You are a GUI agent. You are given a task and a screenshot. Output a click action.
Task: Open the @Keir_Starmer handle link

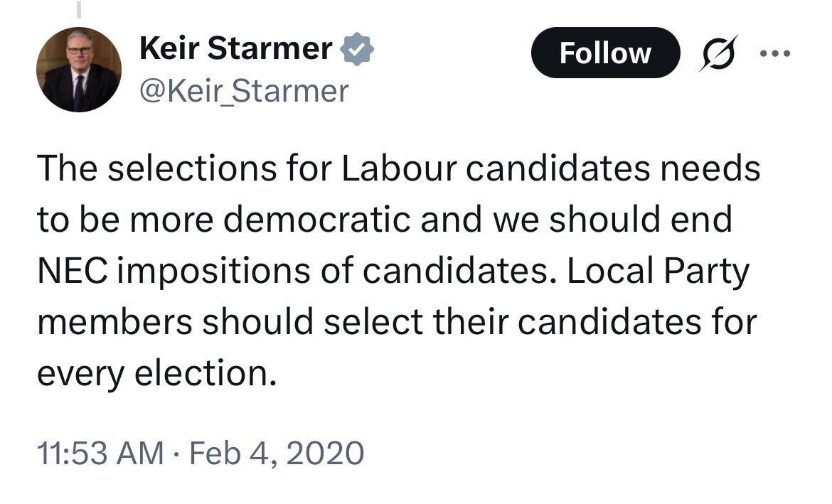[x=245, y=91]
